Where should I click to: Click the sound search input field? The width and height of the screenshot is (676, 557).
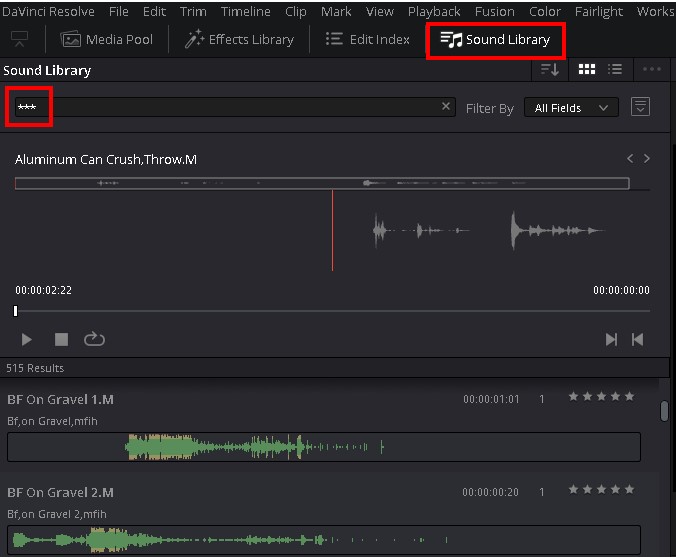pos(235,107)
